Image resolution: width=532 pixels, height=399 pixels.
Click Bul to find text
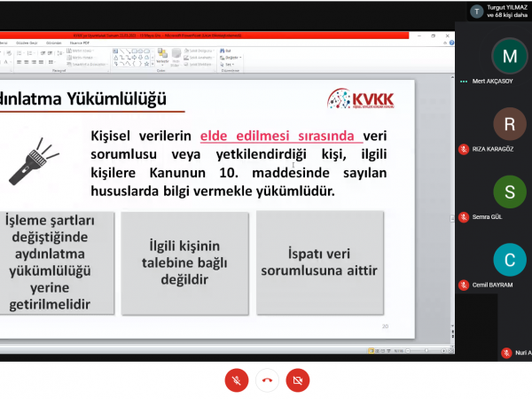pyautogui.click(x=225, y=51)
